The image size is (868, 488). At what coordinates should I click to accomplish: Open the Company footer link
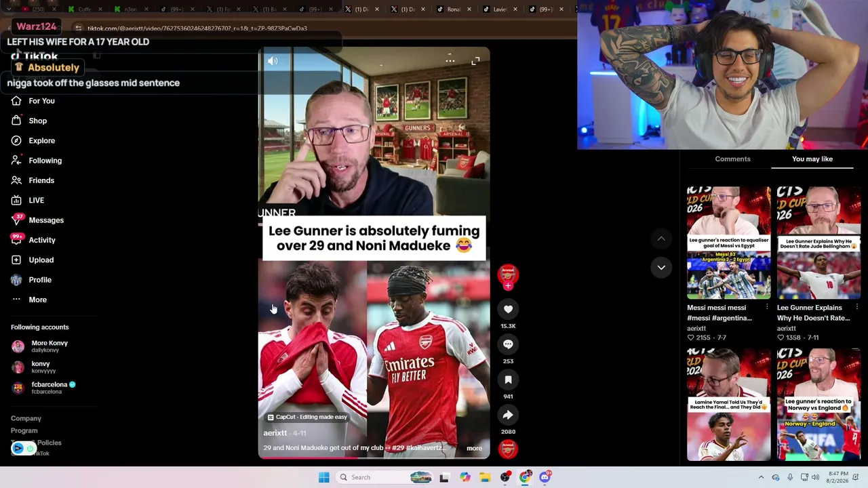(x=26, y=419)
